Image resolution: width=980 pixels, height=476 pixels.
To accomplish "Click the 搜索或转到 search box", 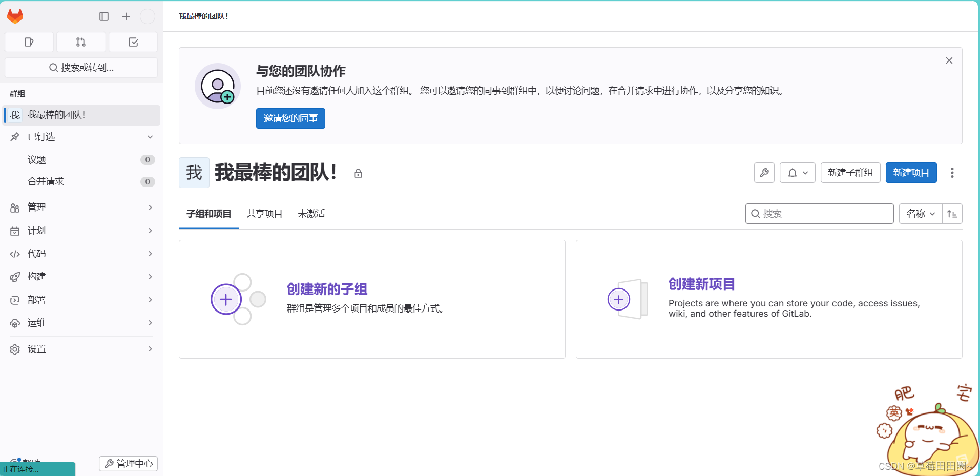I will [x=81, y=68].
